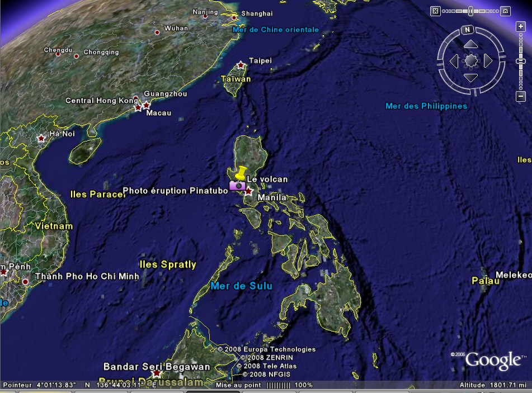Click the "Le volcan" placemark label
Screen dimensions: 532x393
[267, 179]
